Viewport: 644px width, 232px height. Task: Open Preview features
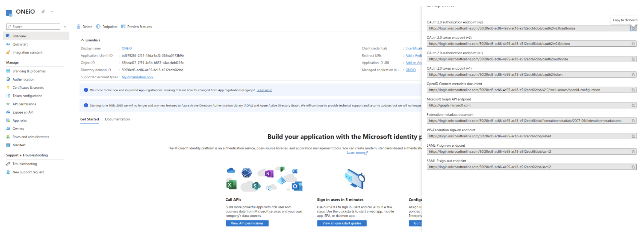click(x=136, y=27)
